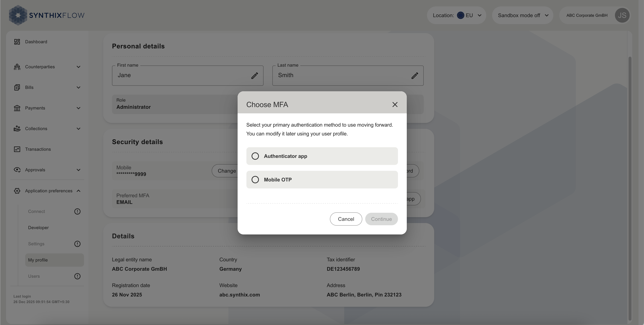Click the info icon beside Settings
This screenshot has height=325, width=644.
click(x=77, y=244)
